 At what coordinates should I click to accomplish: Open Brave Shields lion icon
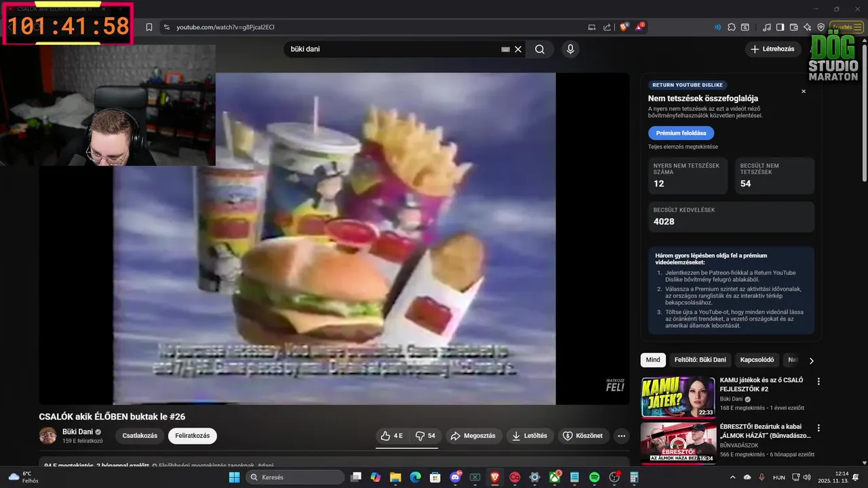624,27
